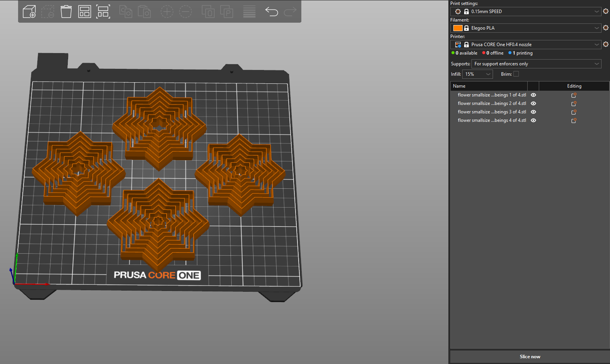Click the Add object cube icon

[29, 12]
